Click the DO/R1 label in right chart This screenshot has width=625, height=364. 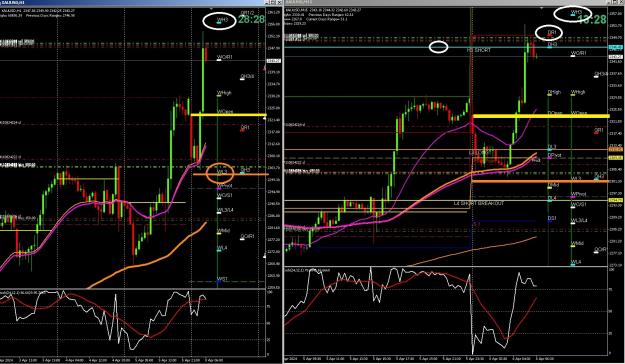(600, 250)
